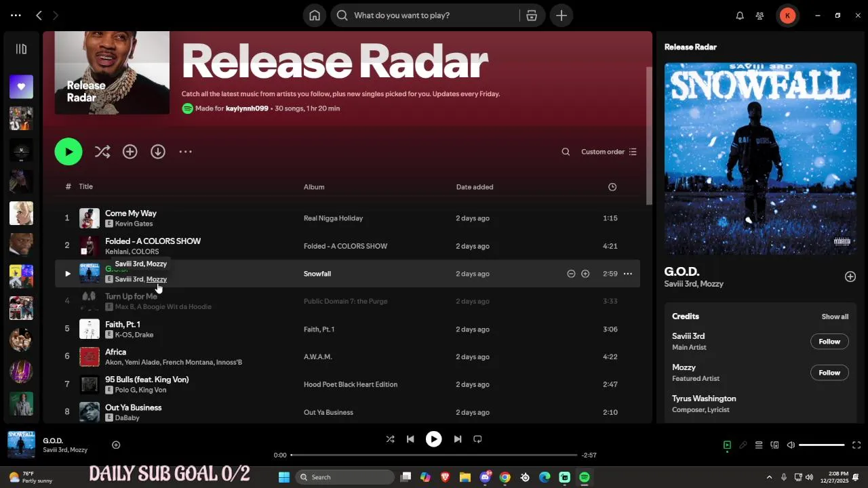Open Hood Poet Black Heart Edition album
Viewport: 868px width, 488px height.
pos(351,384)
